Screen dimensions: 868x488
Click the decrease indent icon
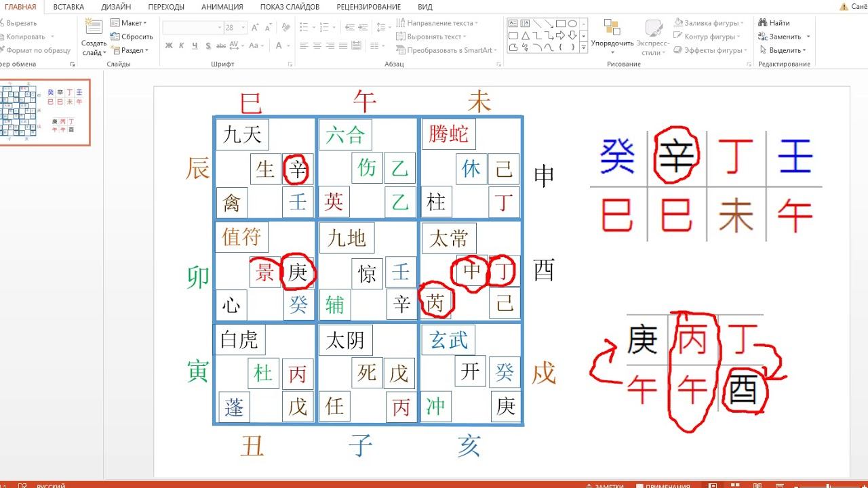(x=350, y=28)
